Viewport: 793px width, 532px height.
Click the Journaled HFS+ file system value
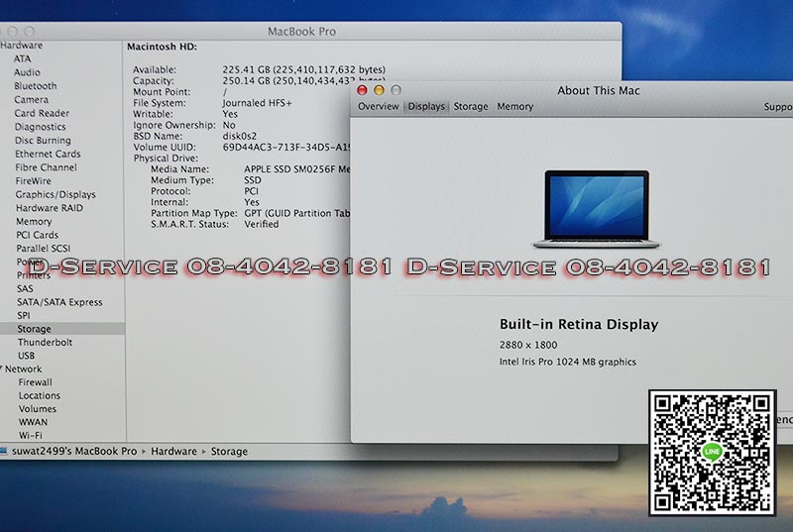coord(258,103)
